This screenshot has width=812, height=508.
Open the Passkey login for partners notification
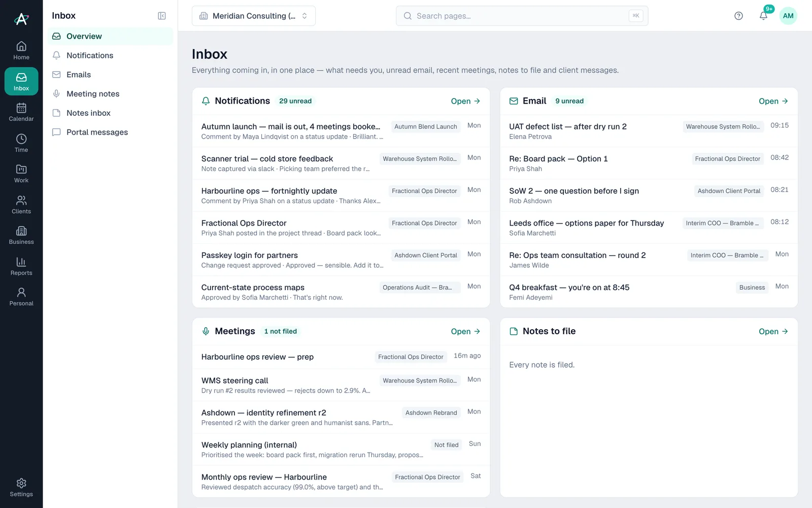point(341,260)
